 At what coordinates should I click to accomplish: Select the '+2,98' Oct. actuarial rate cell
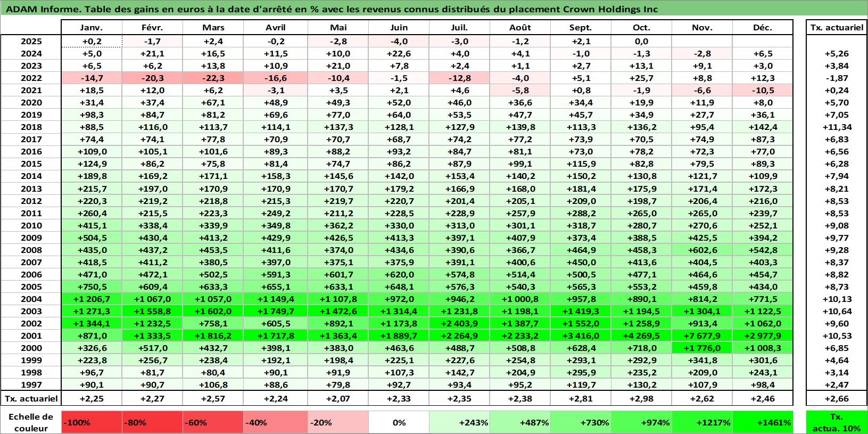pyautogui.click(x=641, y=398)
